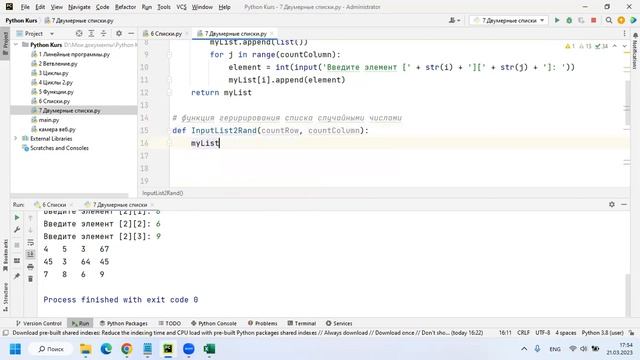
Task: Start debugging with the bug icon
Action: (569, 20)
